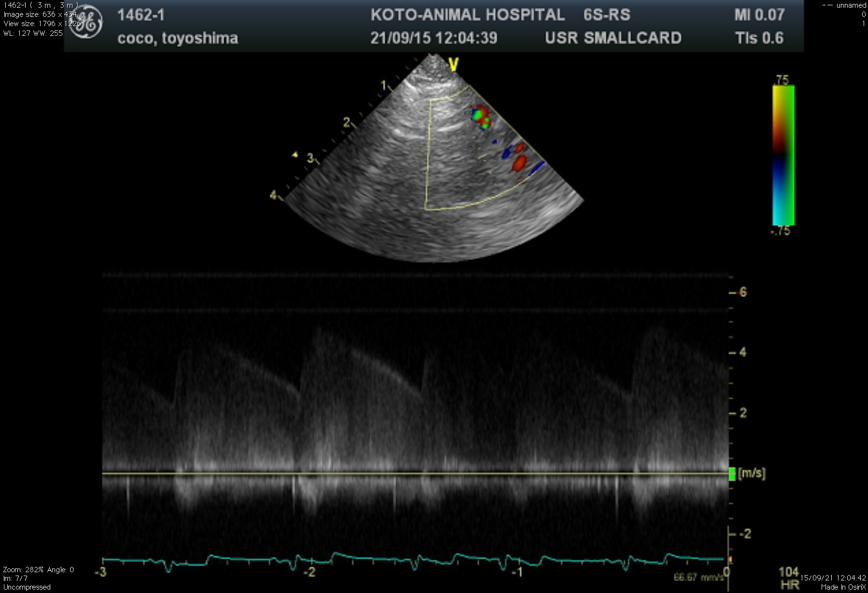Image resolution: width=868 pixels, height=593 pixels.
Task: Click the depth marker '4' on sector
Action: point(273,195)
